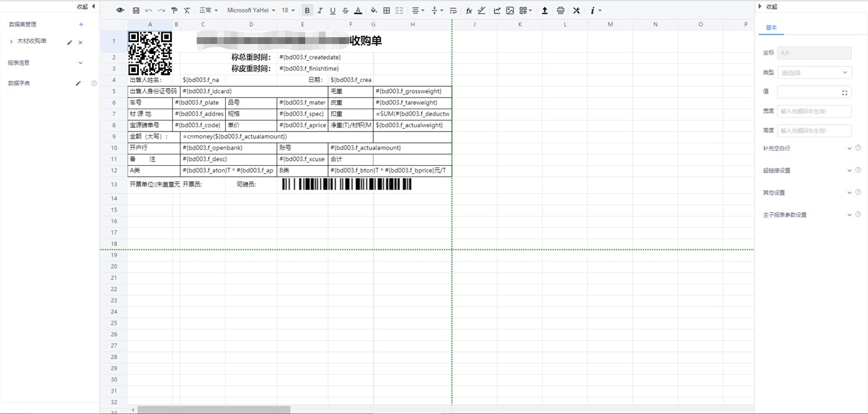Open the font color picker
This screenshot has height=414, width=868.
(358, 11)
